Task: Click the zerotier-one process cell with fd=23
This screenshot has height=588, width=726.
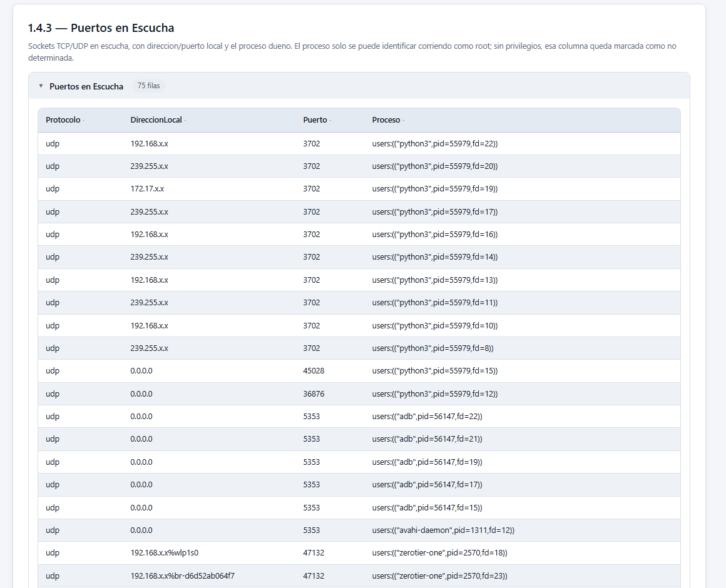Action: [x=440, y=576]
